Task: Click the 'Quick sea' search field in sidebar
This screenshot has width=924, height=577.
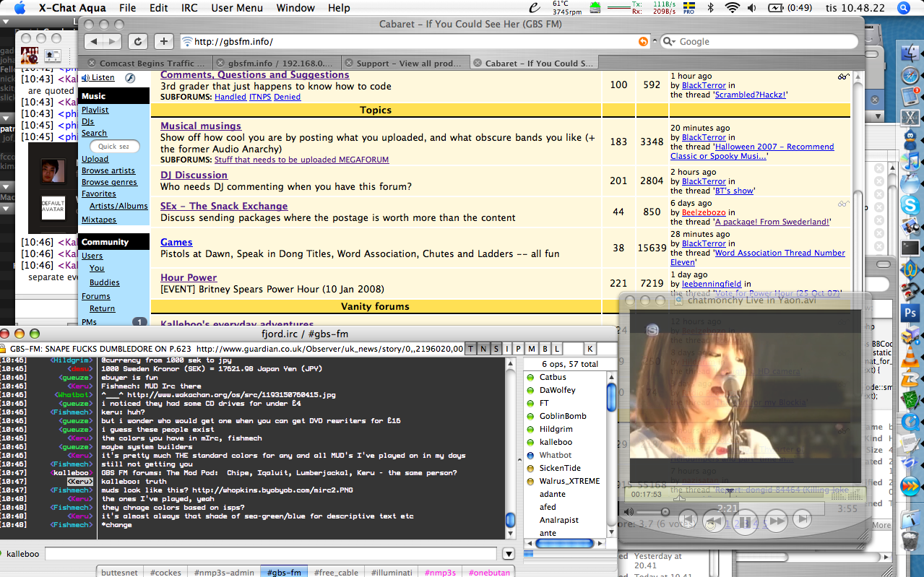Action: (113, 146)
